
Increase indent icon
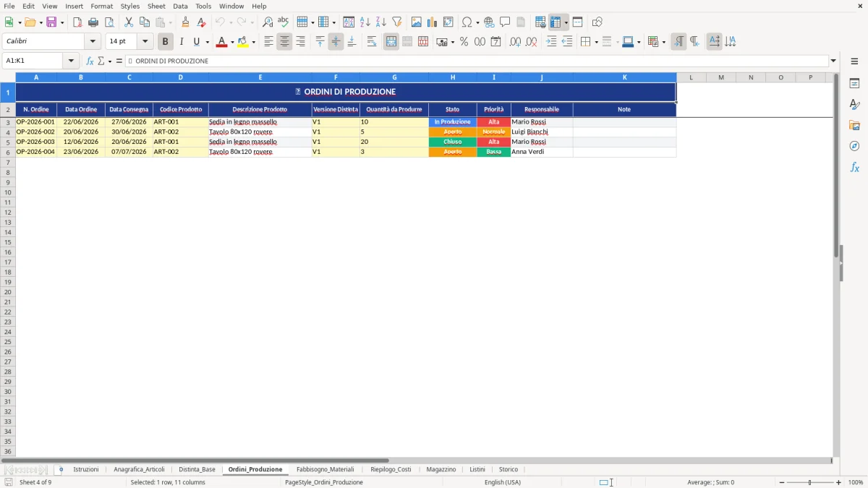coord(551,42)
